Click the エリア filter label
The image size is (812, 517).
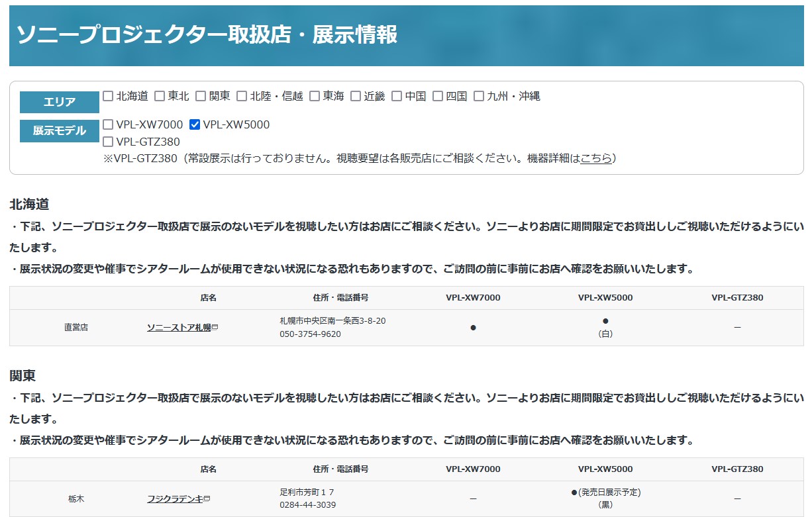coord(60,103)
